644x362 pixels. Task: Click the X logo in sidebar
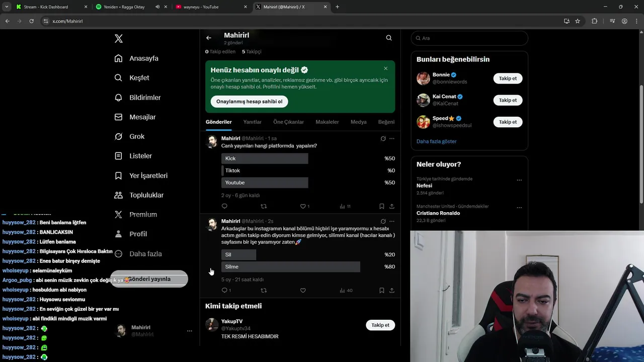coord(119,39)
